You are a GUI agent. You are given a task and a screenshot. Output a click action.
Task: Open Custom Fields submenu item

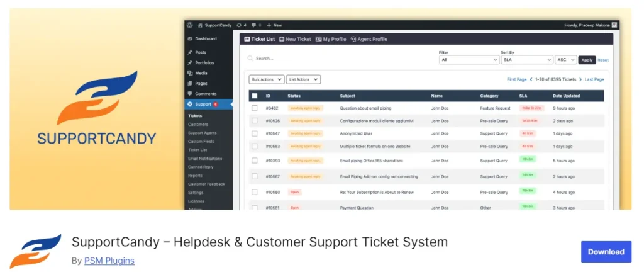pyautogui.click(x=201, y=142)
